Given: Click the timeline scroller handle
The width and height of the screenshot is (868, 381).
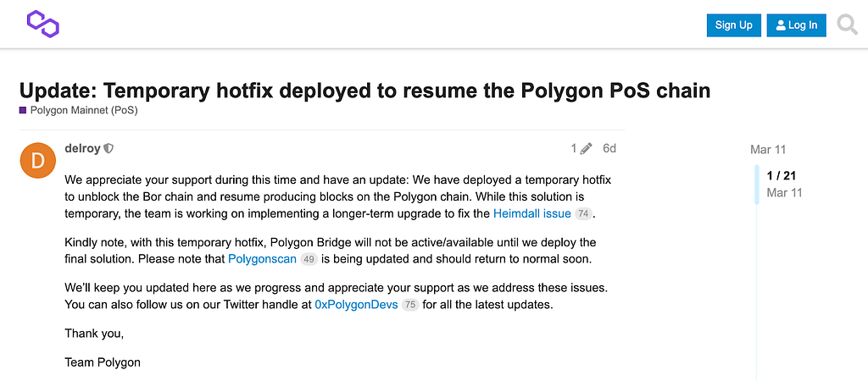Looking at the screenshot, I should [x=757, y=184].
